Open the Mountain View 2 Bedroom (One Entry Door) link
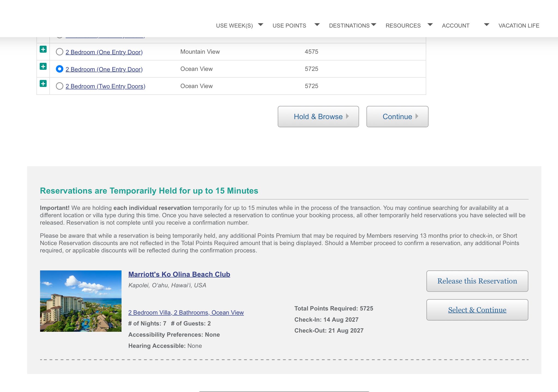The height and width of the screenshot is (392, 558). (104, 52)
